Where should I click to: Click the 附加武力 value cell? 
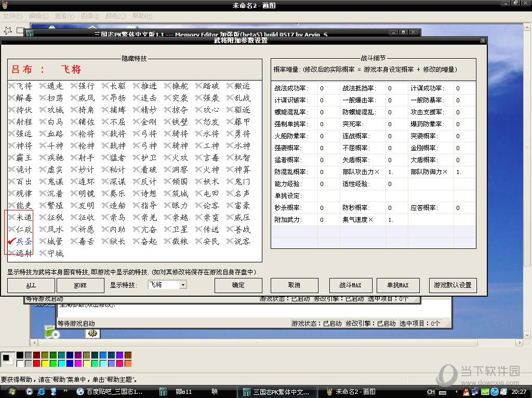pyautogui.click(x=329, y=220)
